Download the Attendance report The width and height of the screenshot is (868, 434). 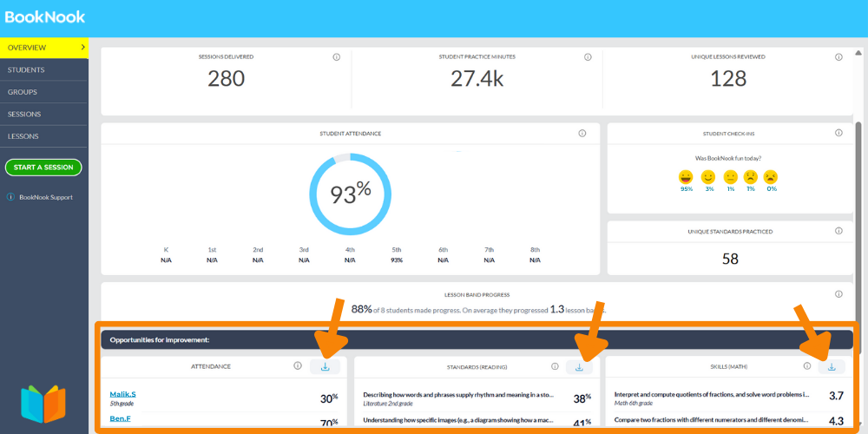tap(325, 366)
